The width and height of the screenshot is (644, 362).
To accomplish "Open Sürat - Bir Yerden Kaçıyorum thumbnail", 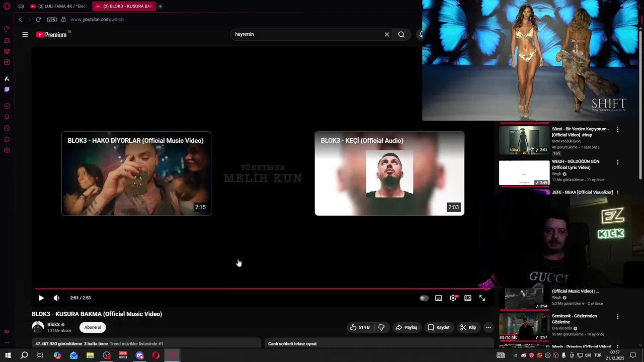I will pyautogui.click(x=524, y=140).
